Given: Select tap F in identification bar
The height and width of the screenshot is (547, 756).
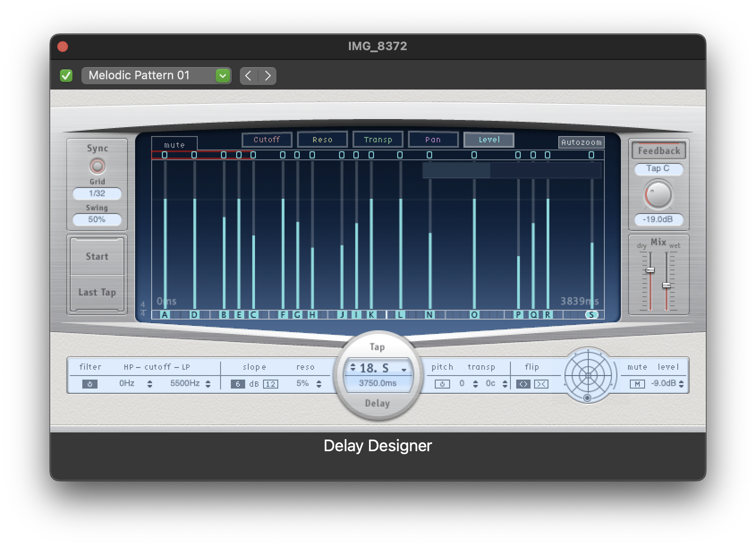Looking at the screenshot, I should (283, 315).
